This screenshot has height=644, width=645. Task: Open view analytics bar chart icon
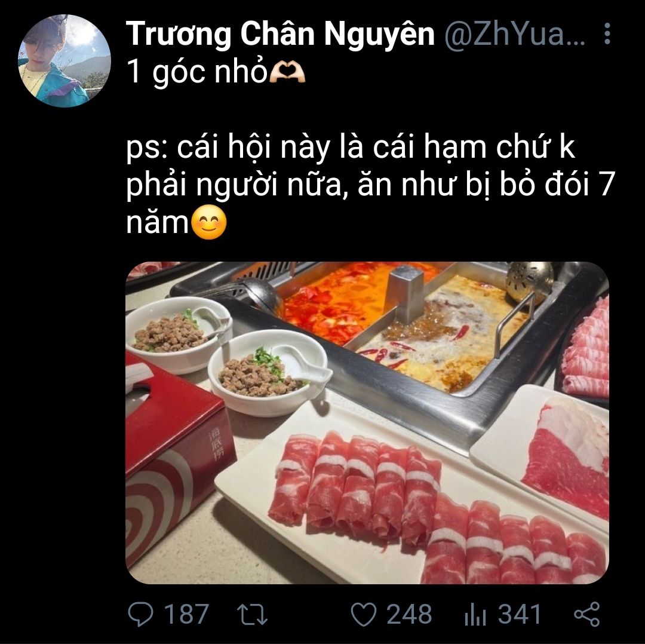[475, 615]
